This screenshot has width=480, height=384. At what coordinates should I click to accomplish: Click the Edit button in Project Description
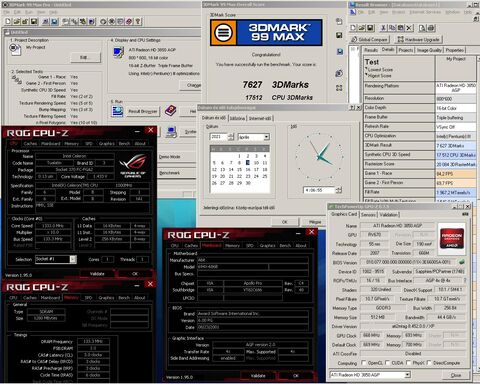point(85,57)
